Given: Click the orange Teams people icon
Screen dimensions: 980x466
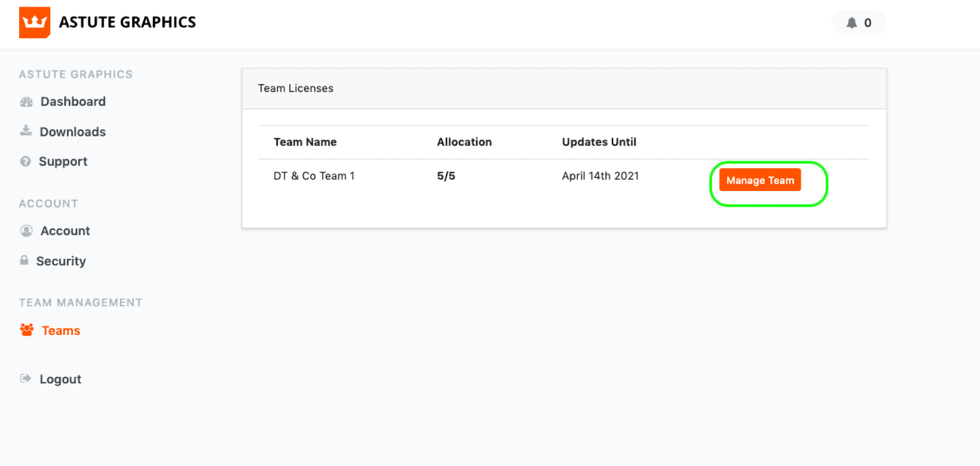Looking at the screenshot, I should [x=27, y=330].
